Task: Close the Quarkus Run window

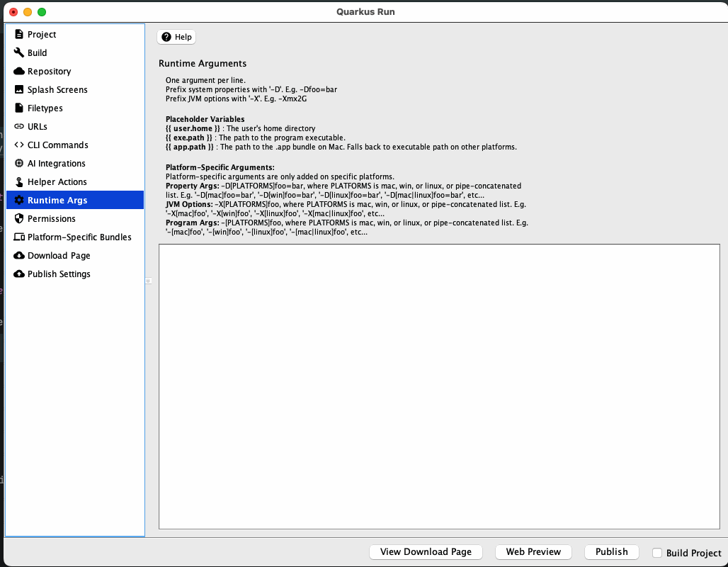Action: click(13, 12)
